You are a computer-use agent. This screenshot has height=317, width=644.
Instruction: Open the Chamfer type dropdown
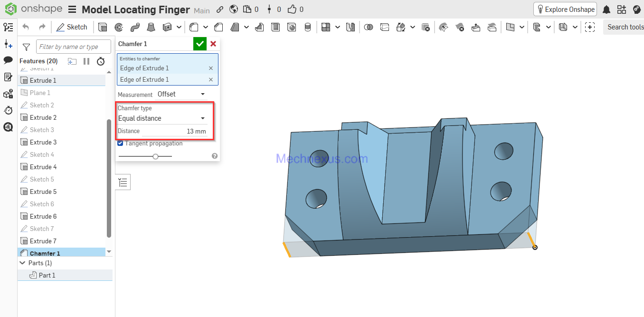pos(161,118)
